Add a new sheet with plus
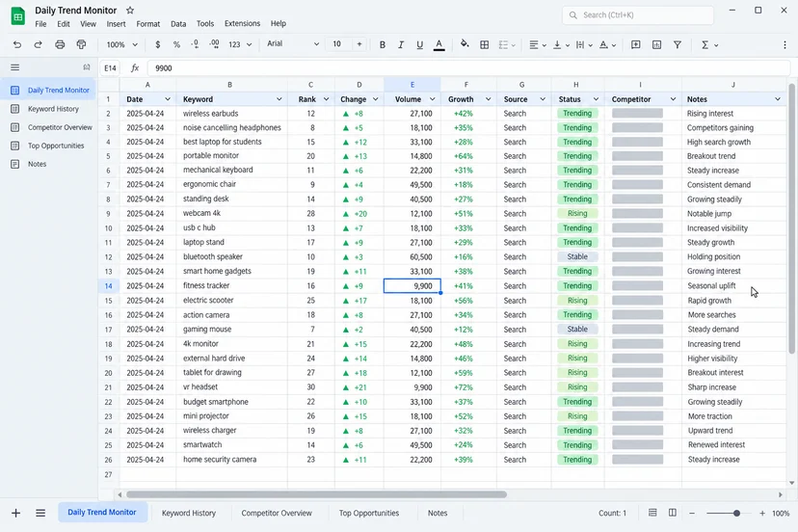The image size is (798, 532). pyautogui.click(x=15, y=513)
